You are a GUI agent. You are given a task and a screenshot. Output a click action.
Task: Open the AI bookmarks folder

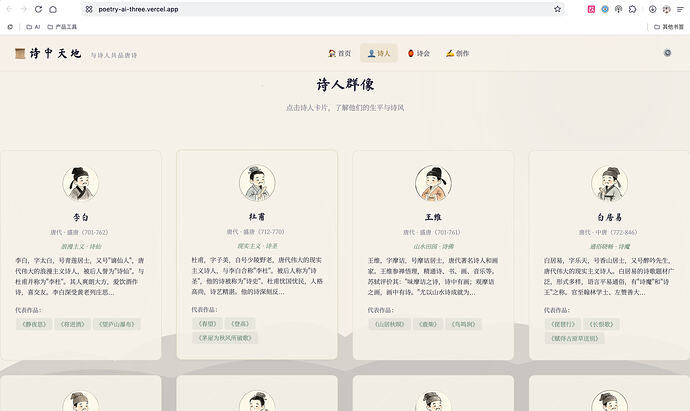(33, 27)
